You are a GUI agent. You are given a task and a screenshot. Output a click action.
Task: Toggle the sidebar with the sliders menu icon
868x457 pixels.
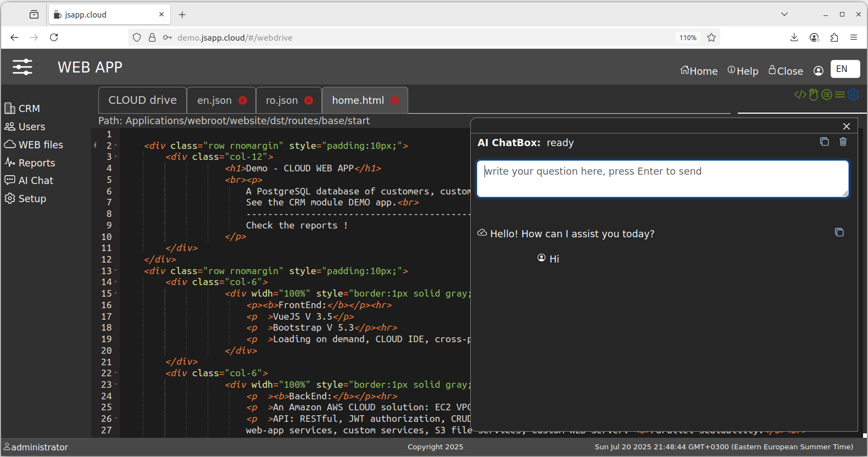[x=23, y=67]
